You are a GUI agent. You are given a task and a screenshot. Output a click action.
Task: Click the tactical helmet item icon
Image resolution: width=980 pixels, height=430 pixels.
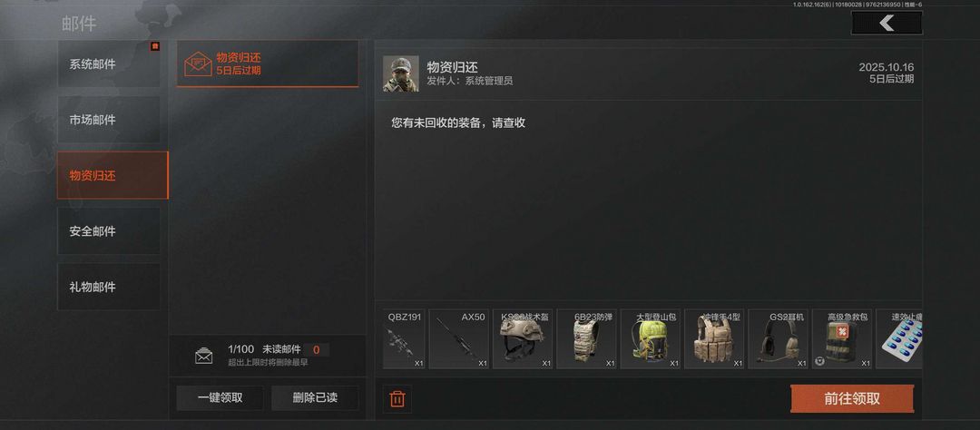(523, 338)
